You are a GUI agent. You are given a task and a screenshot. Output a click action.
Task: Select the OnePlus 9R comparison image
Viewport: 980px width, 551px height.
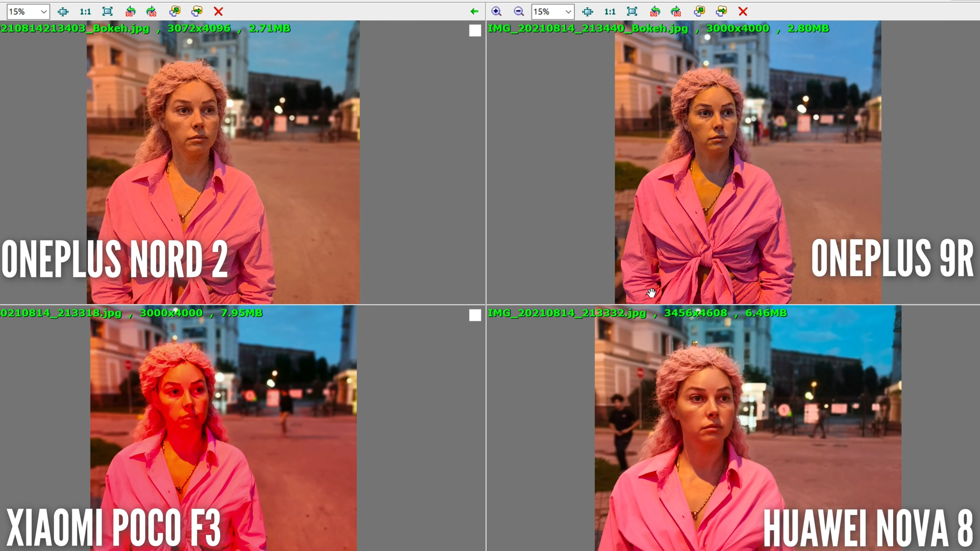point(747,163)
